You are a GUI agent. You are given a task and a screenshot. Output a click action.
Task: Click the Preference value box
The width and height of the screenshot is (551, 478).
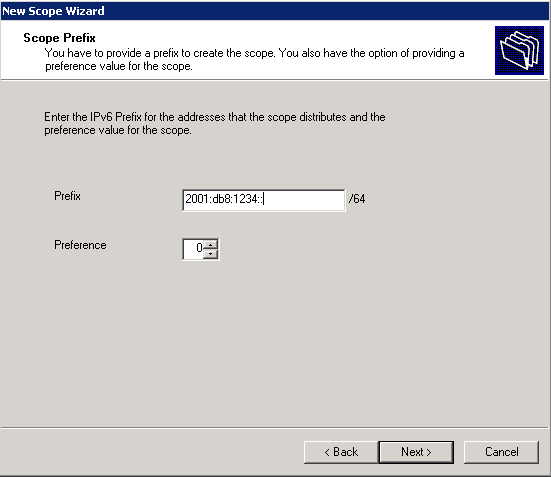click(193, 249)
